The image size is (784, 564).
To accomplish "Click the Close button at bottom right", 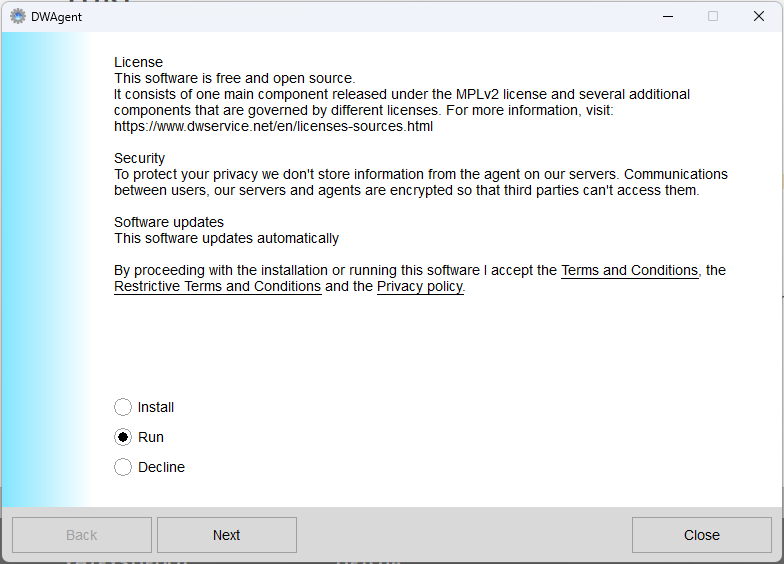I will 702,535.
